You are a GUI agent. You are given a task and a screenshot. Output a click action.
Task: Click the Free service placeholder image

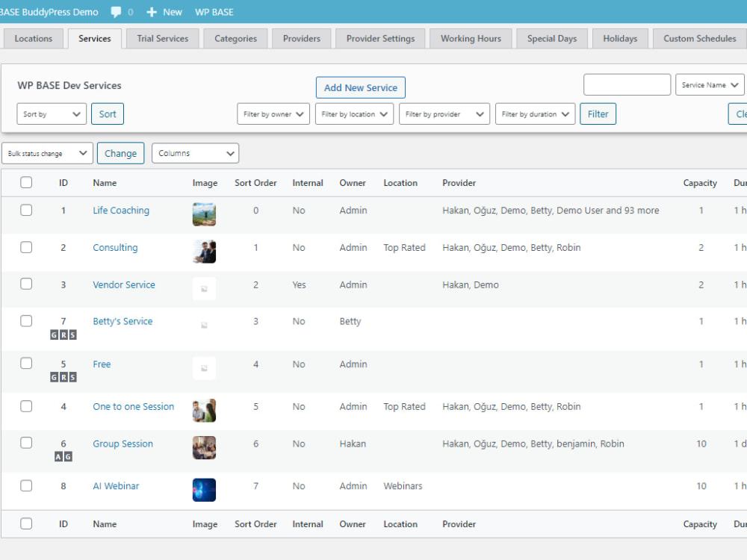pos(204,368)
